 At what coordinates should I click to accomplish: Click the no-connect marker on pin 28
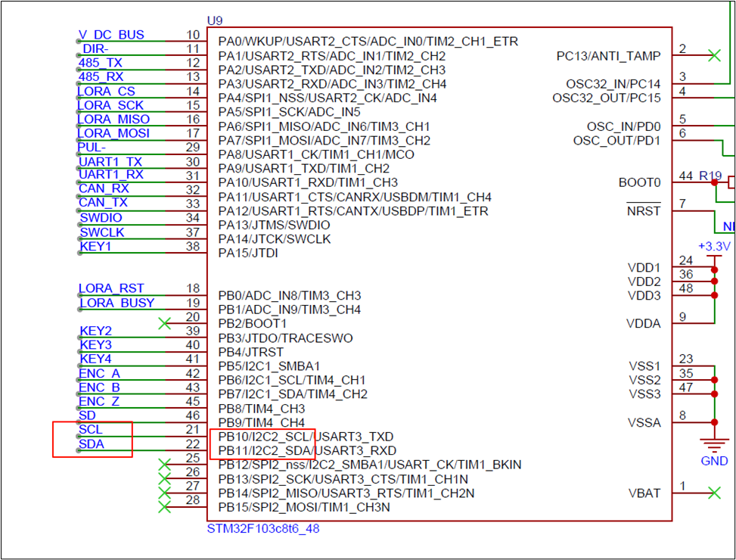point(164,507)
